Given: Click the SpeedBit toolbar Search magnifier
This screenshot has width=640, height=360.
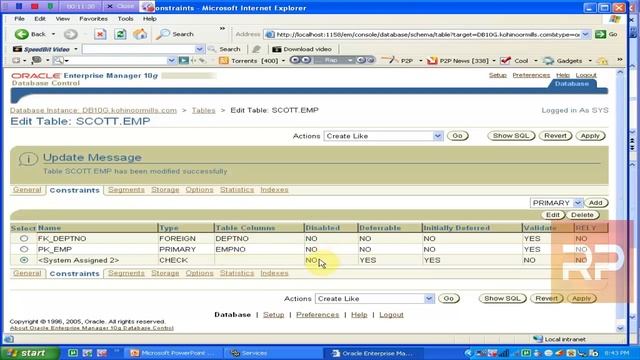Looking at the screenshot, I should coord(212,49).
